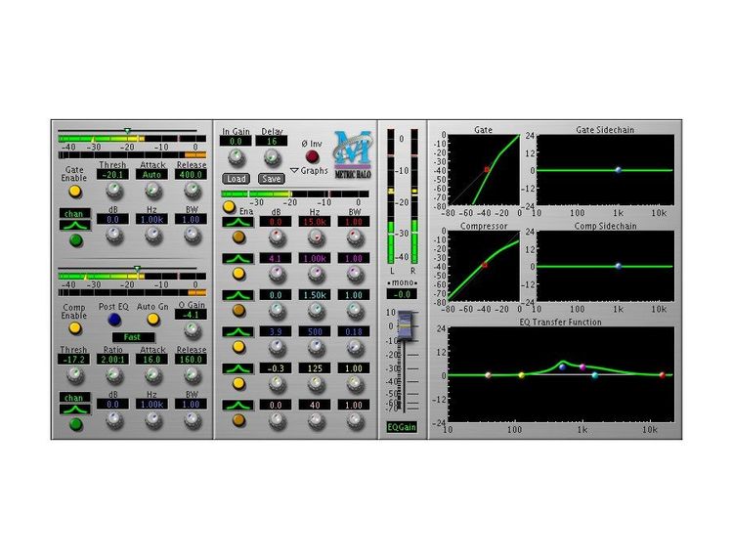Toggle the Auto Gn button

(x=153, y=320)
